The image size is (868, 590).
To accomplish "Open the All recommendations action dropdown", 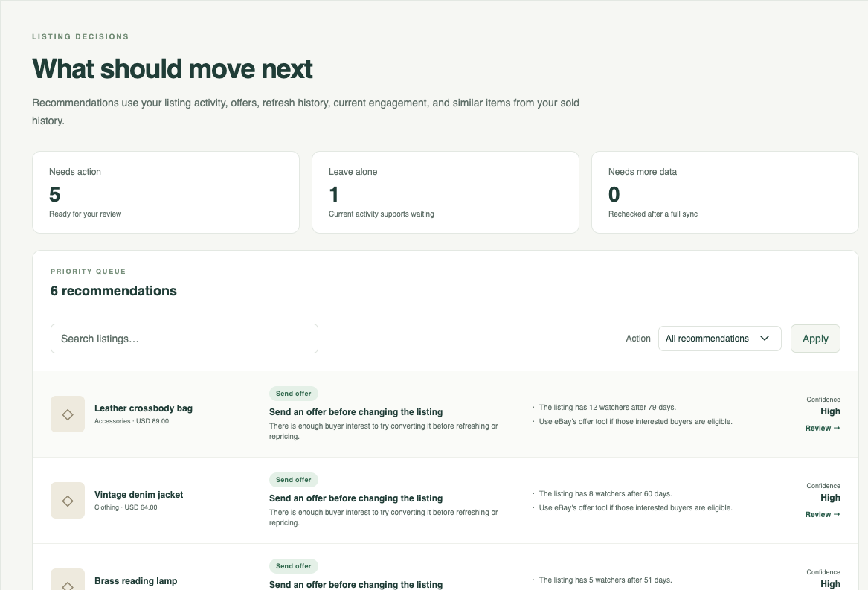I will click(x=719, y=339).
